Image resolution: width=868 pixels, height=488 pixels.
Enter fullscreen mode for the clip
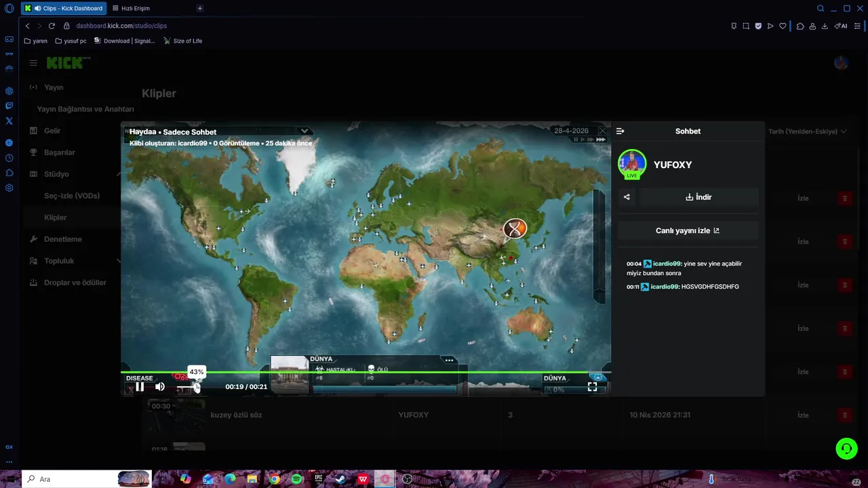click(x=592, y=386)
